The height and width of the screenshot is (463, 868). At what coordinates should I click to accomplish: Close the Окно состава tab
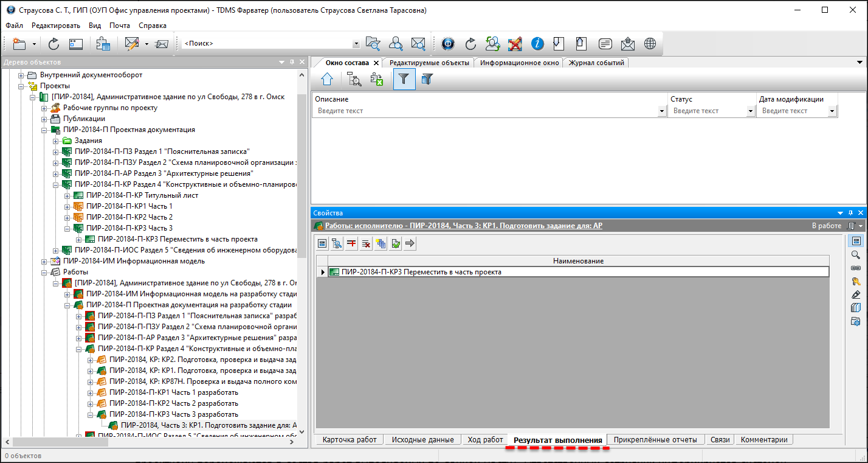[x=376, y=63]
